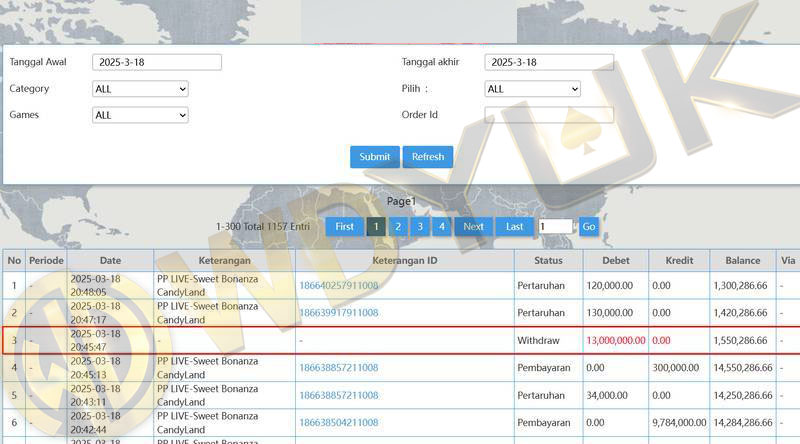Jump to the Last page
This screenshot has height=444, width=800.
(x=514, y=227)
